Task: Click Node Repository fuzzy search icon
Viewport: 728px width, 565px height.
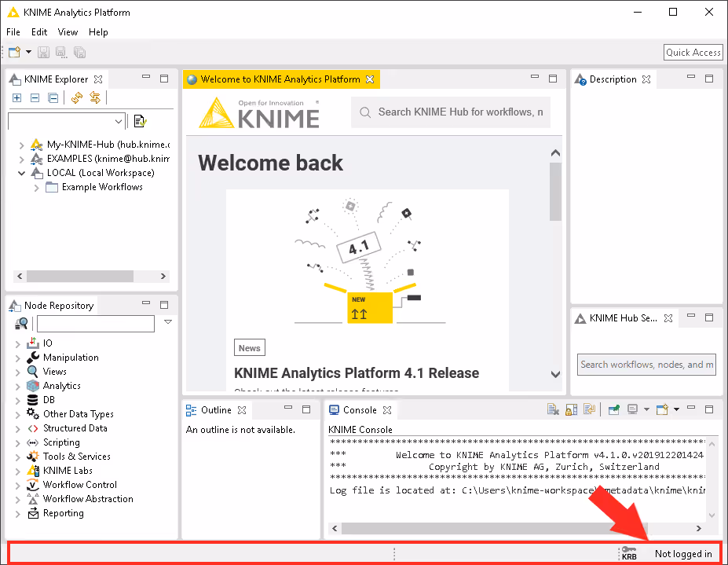Action: [x=21, y=324]
